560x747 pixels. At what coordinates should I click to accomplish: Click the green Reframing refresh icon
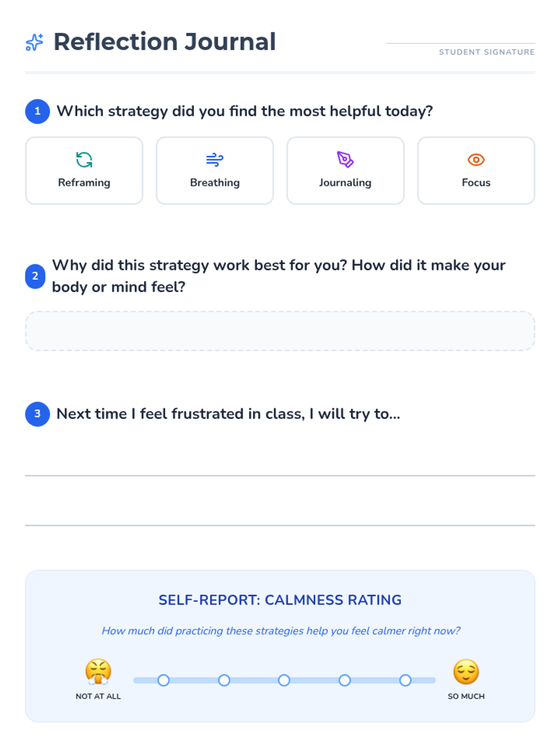click(84, 160)
